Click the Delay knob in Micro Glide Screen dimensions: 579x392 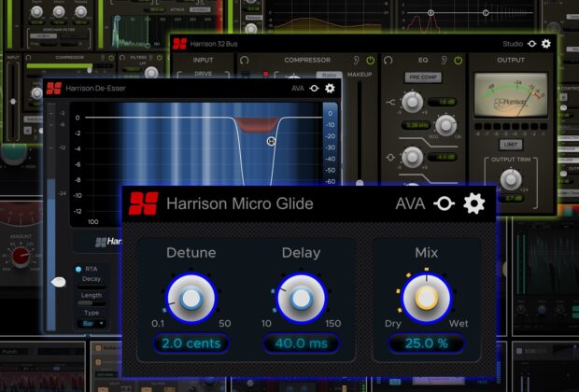tap(302, 299)
